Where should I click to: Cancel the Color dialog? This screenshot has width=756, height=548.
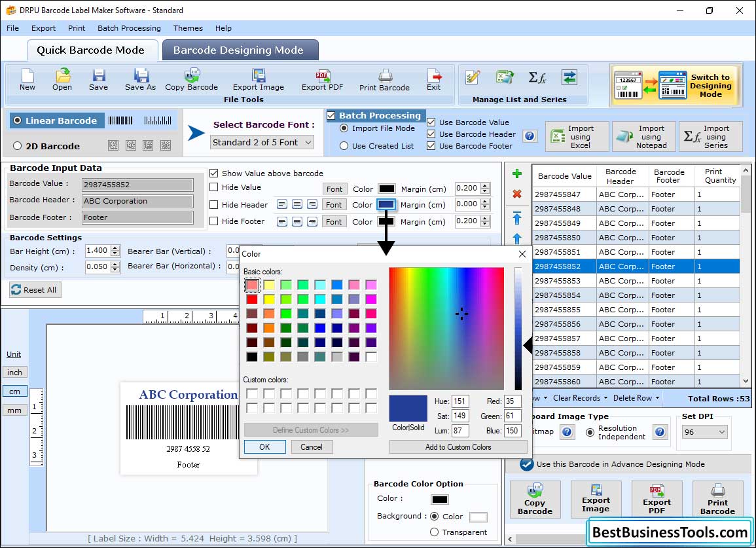(312, 447)
